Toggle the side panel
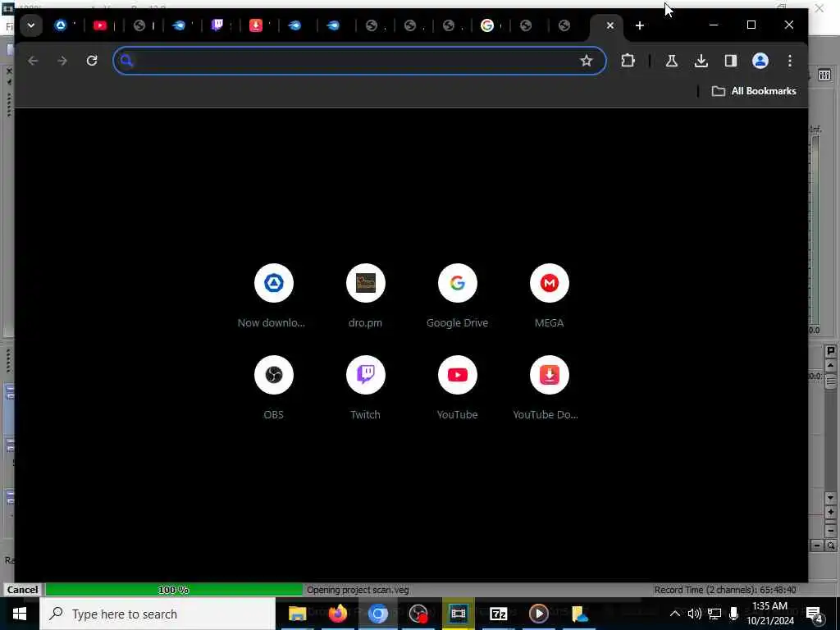 (731, 61)
